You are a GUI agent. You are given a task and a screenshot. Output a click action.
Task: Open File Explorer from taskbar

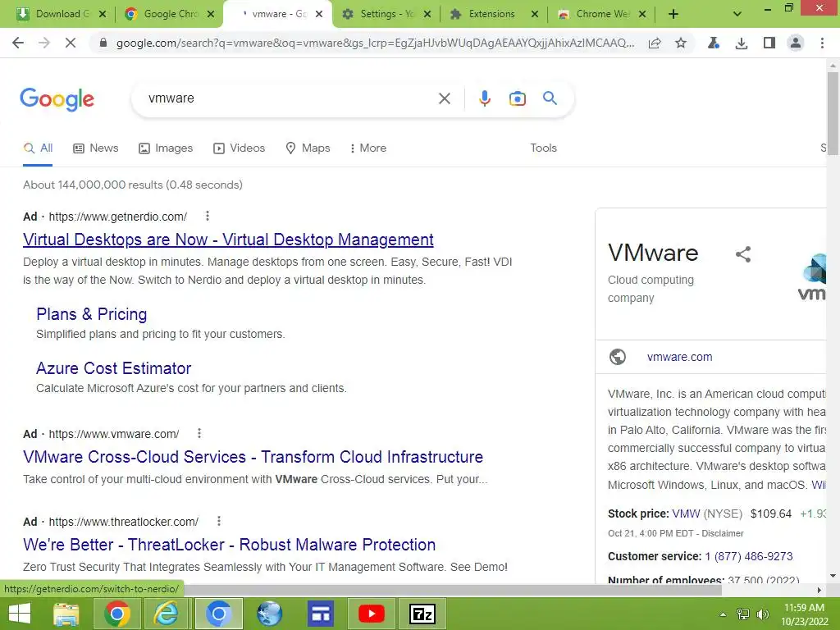pyautogui.click(x=66, y=614)
